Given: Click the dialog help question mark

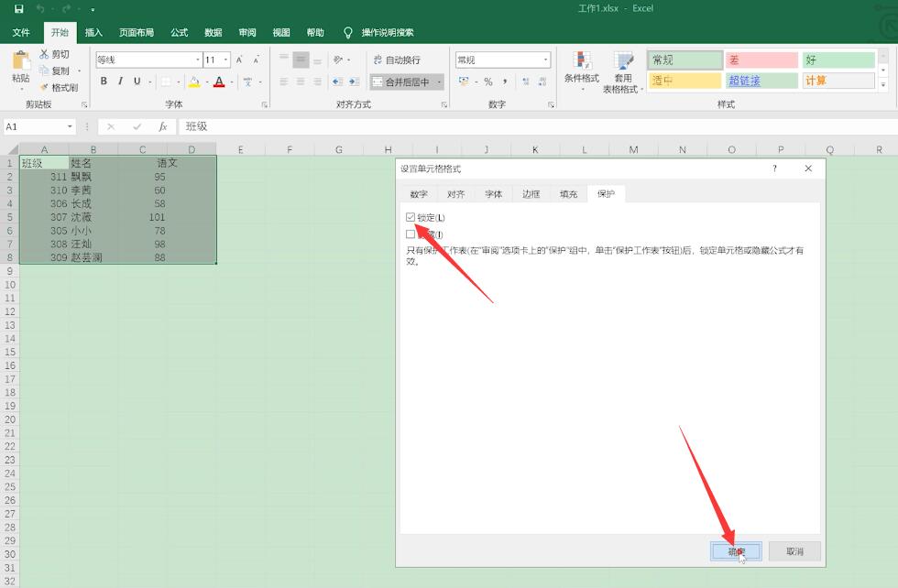Looking at the screenshot, I should (x=775, y=169).
